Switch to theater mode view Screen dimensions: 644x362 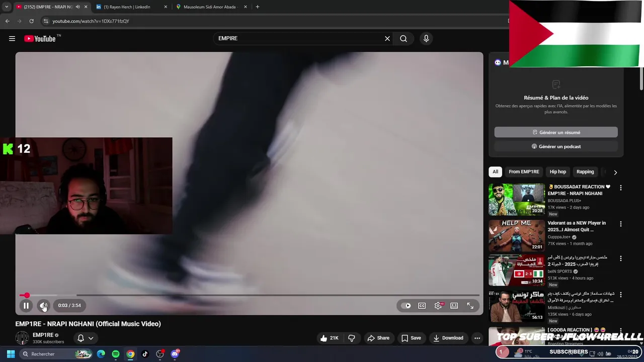pyautogui.click(x=454, y=306)
